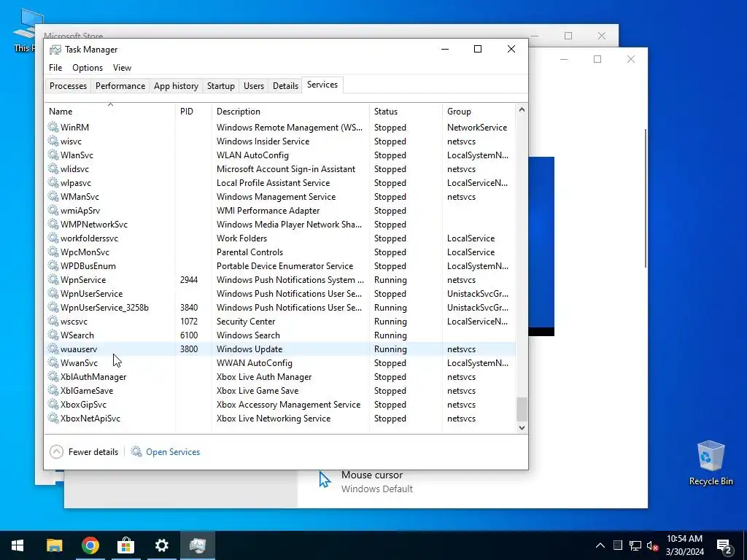Click the gear icon beside WinRM service

coord(53,127)
